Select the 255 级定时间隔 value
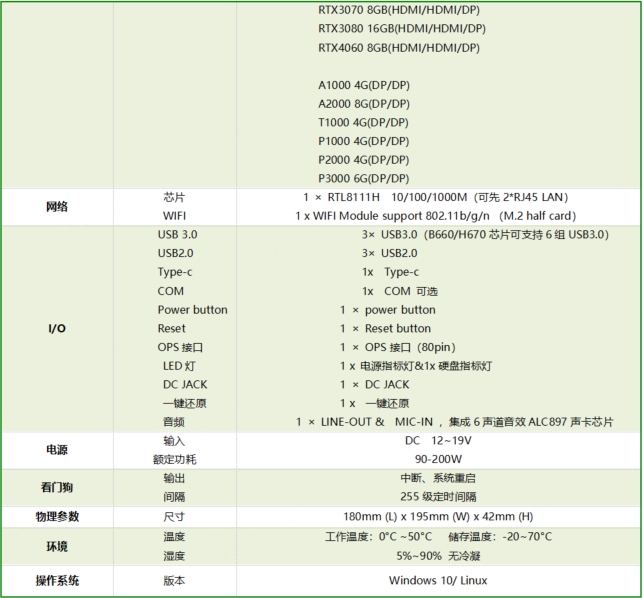 (438, 497)
